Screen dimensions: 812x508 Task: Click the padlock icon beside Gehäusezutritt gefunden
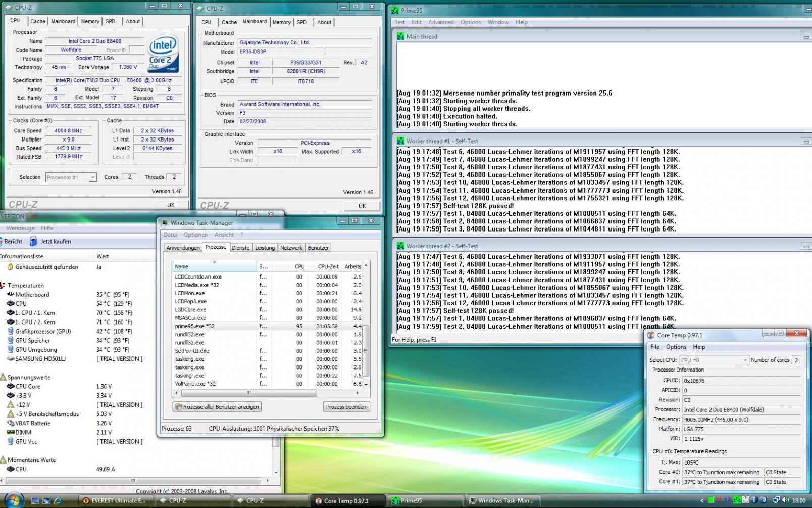click(x=10, y=267)
